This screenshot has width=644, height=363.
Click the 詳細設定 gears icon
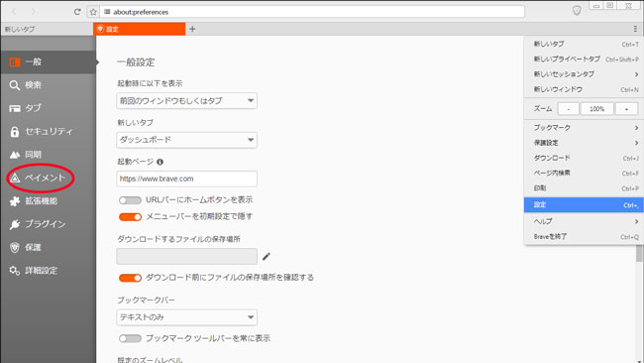tap(15, 271)
